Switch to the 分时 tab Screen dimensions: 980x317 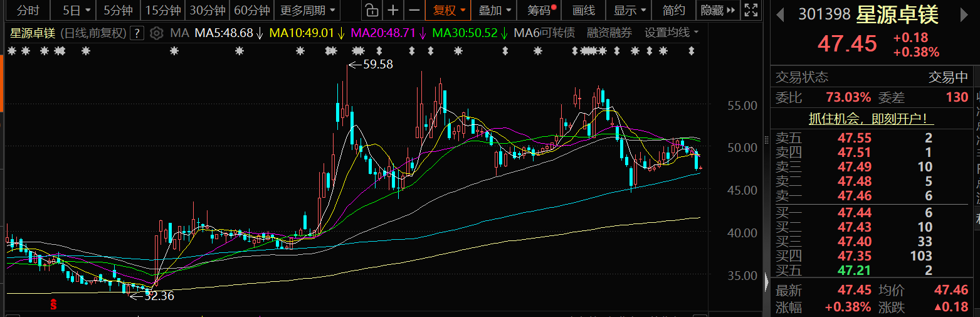tap(28, 11)
